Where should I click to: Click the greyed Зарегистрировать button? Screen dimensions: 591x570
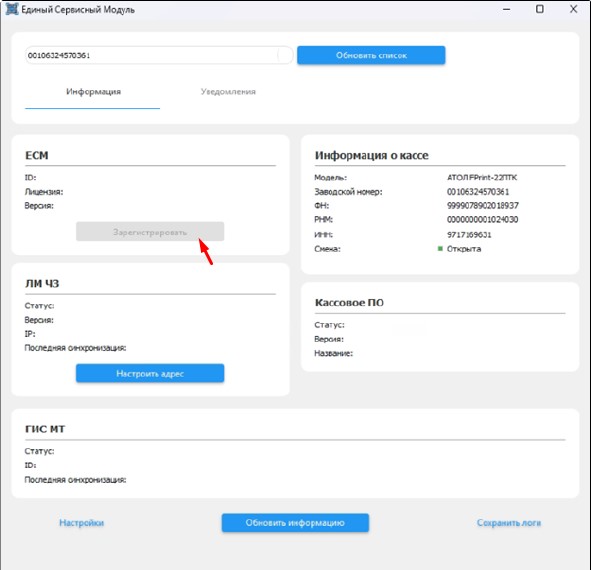150,231
